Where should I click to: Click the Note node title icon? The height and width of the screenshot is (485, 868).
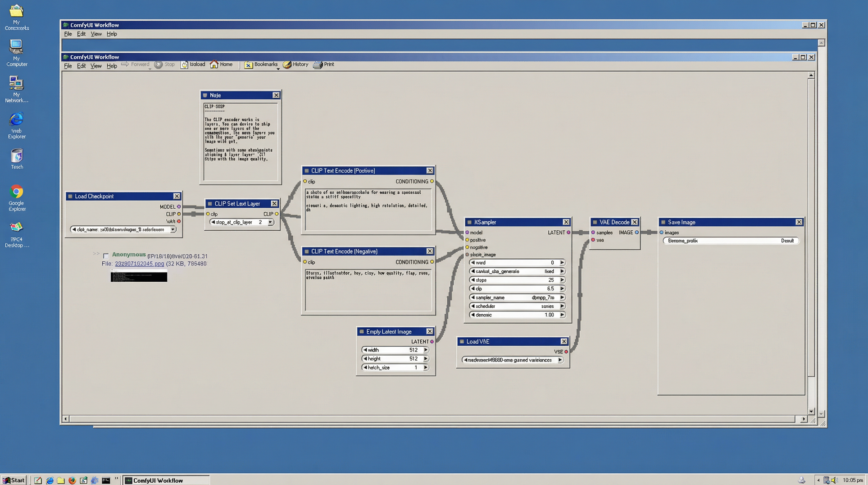pos(205,96)
